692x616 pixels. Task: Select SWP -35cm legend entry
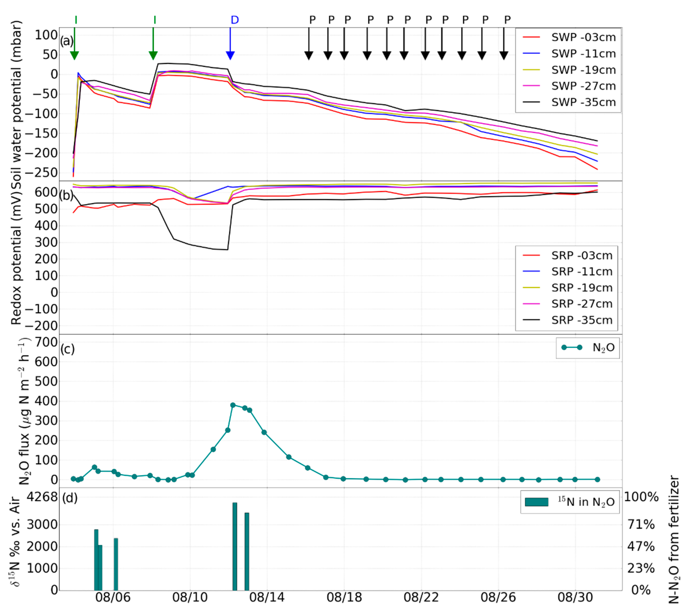click(x=583, y=102)
